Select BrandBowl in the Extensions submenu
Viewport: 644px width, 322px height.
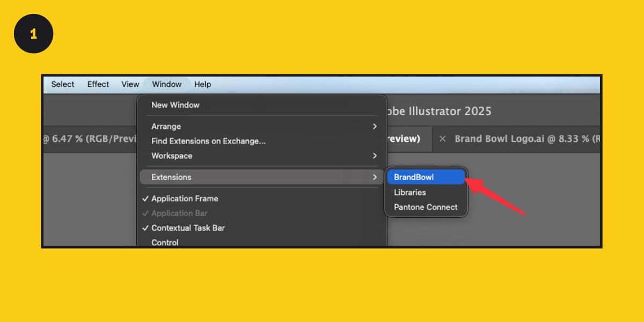click(426, 177)
